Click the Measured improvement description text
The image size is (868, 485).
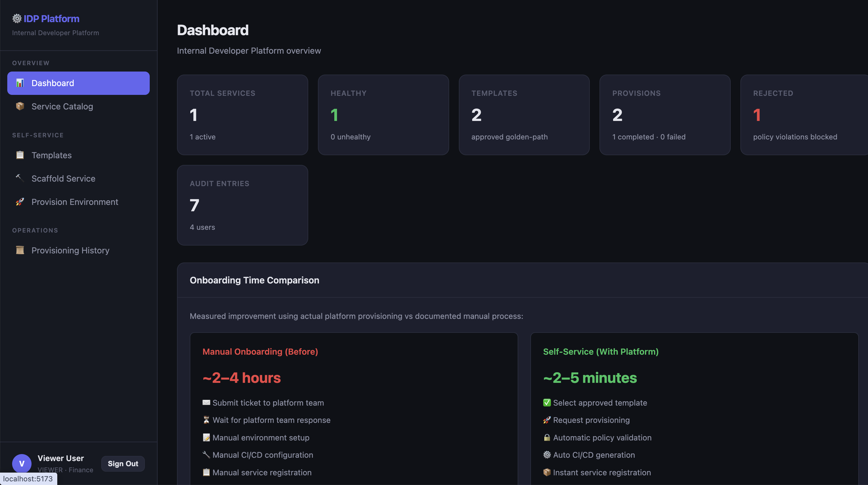click(x=356, y=316)
